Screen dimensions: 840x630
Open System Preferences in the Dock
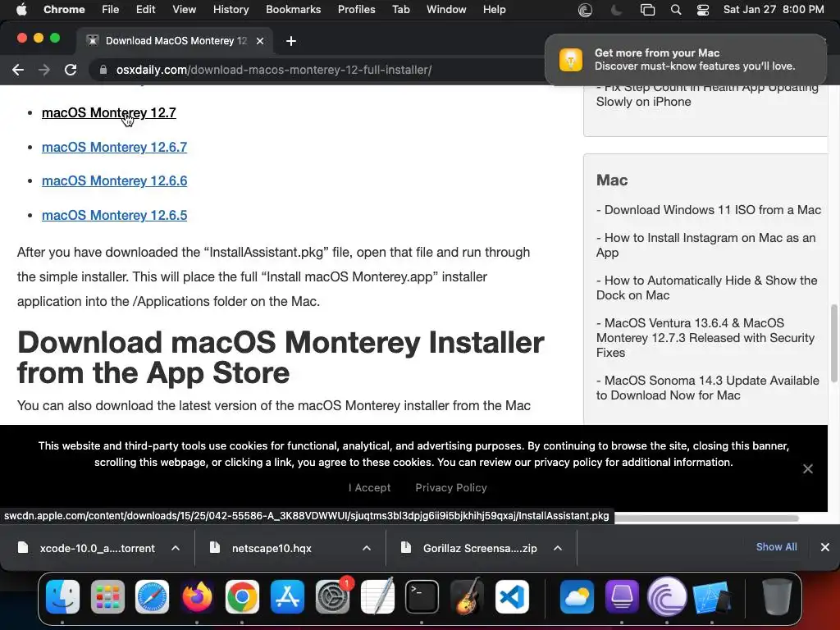point(332,596)
